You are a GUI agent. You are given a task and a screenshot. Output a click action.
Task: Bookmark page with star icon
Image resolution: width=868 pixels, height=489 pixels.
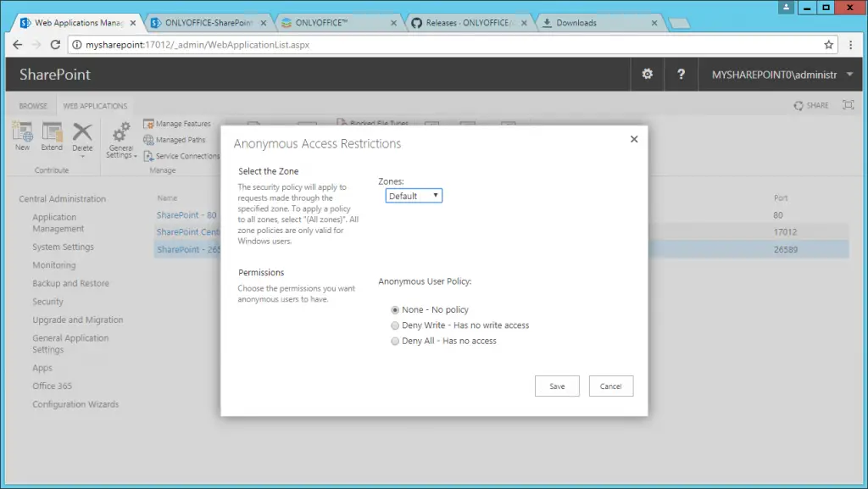828,45
